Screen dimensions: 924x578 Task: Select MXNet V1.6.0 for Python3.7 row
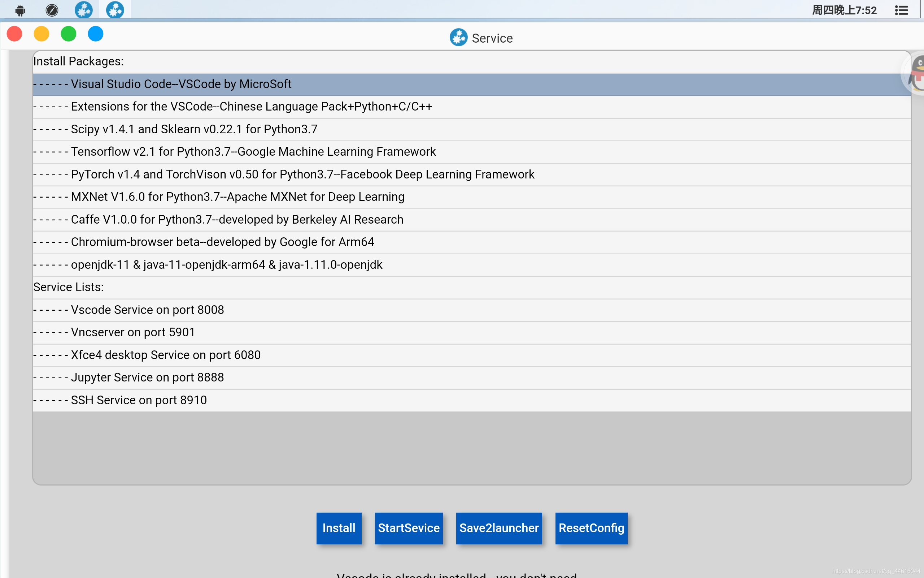pyautogui.click(x=472, y=197)
